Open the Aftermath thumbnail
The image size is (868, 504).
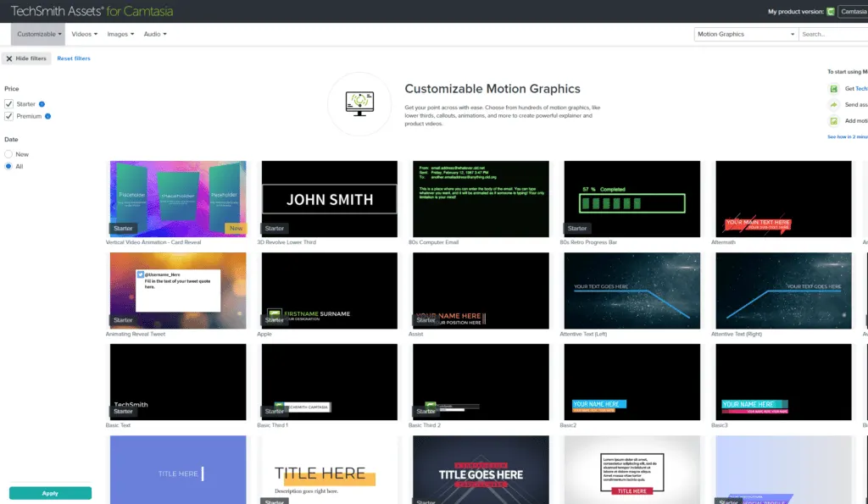click(x=783, y=198)
